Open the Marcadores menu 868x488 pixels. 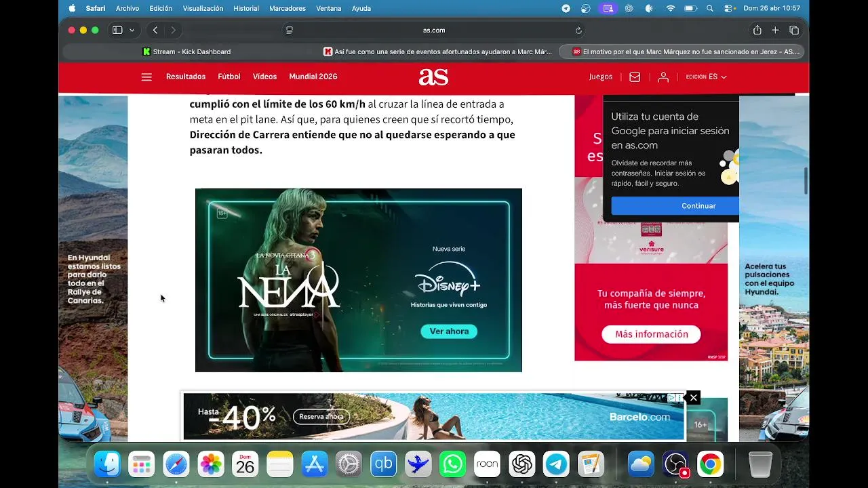288,8
